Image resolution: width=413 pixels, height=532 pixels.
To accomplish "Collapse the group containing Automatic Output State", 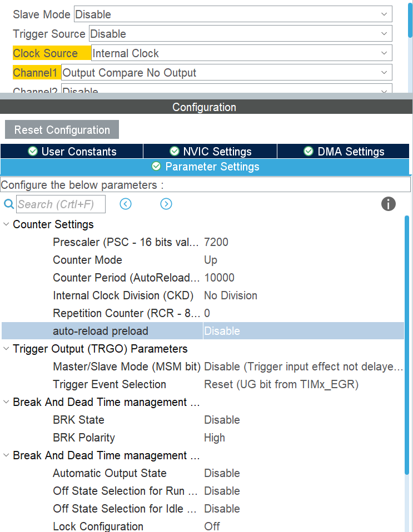I will tap(6, 455).
